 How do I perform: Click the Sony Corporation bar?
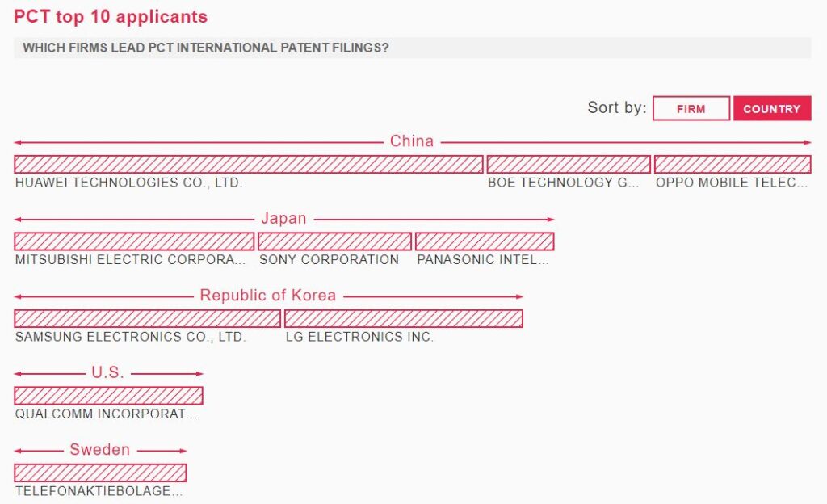coord(334,241)
